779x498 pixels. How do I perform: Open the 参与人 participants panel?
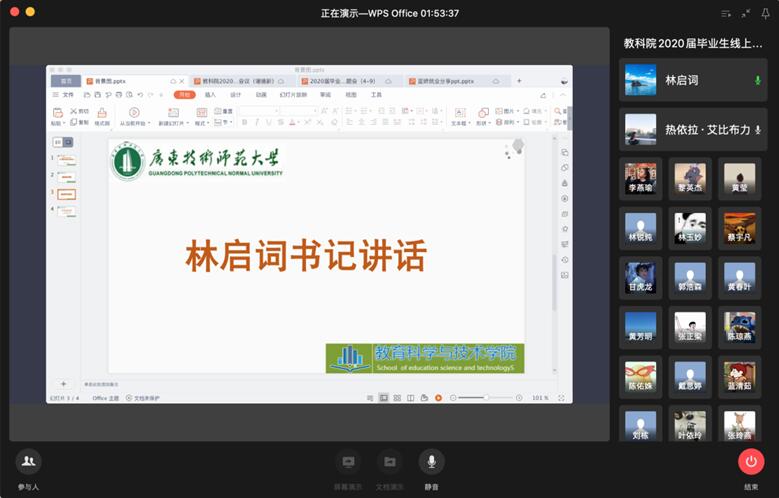coord(28,461)
